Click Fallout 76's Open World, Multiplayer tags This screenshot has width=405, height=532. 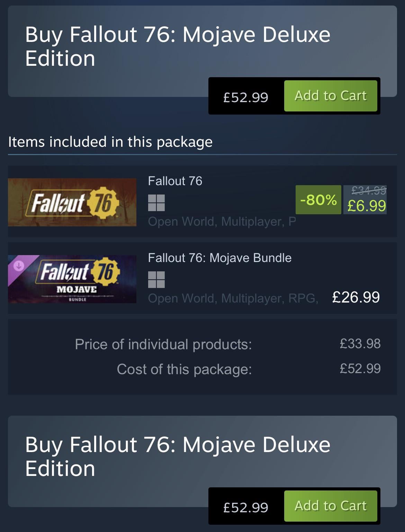(222, 222)
